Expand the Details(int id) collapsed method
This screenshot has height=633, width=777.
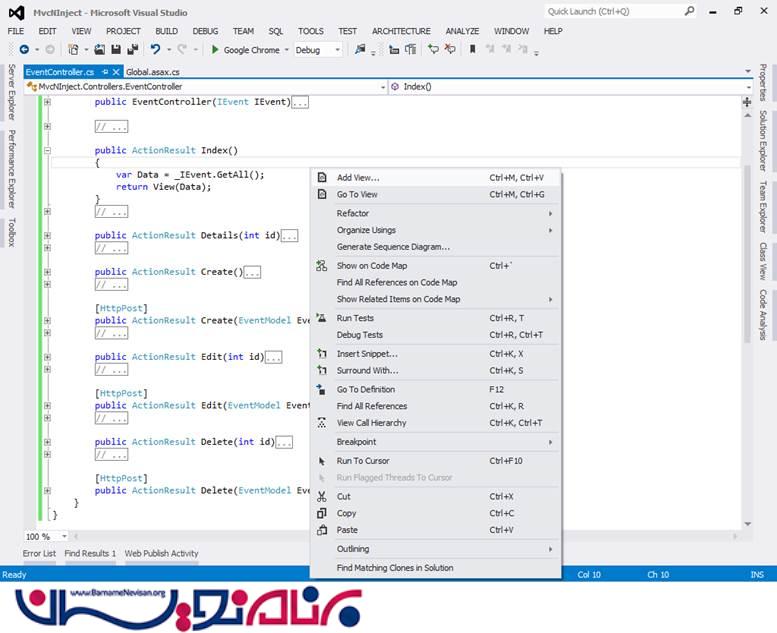tap(47, 236)
